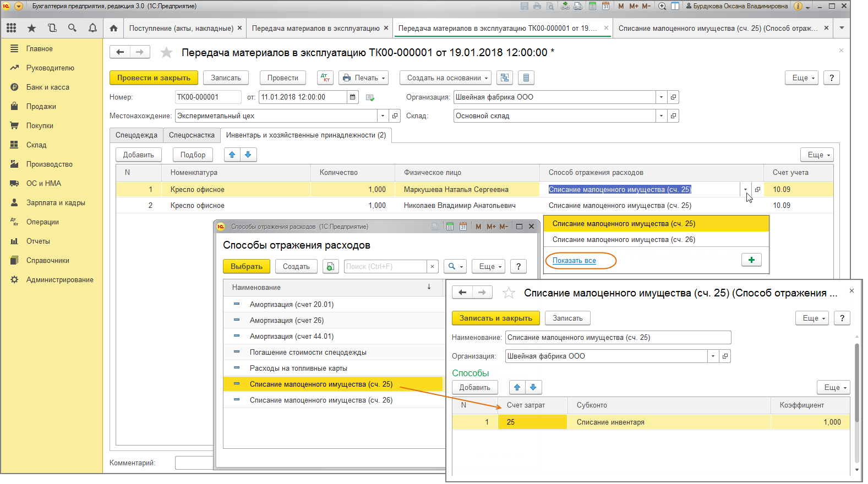The image size is (868, 484).
Task: Choose Списание малоценного имущества (сч. 26) in dropdown list
Action: point(656,240)
